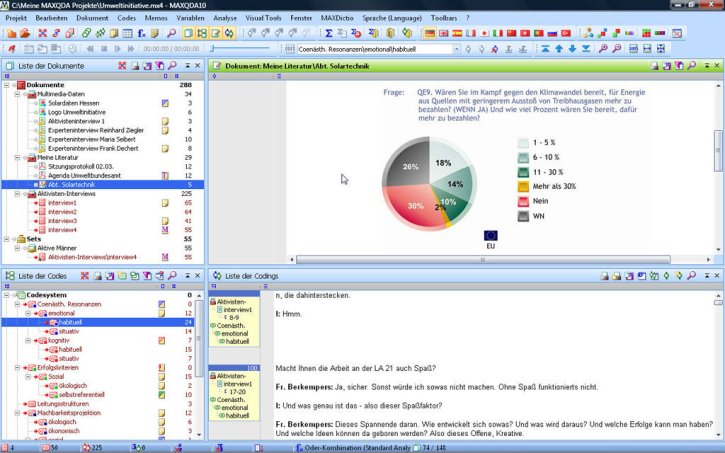
Task: Click the Japanese flag language icon
Action: click(484, 33)
